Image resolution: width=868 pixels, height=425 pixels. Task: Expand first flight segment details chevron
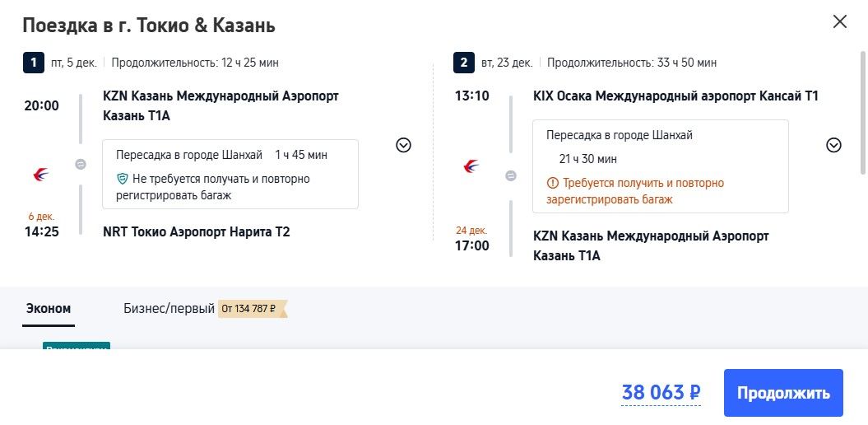[403, 145]
